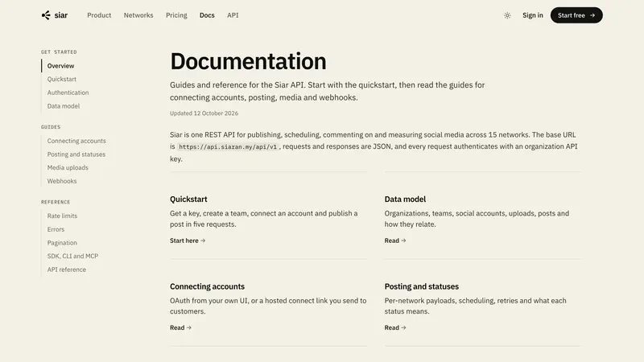This screenshot has width=644, height=362.
Task: Click the GUIDES section label
Action: tap(51, 127)
